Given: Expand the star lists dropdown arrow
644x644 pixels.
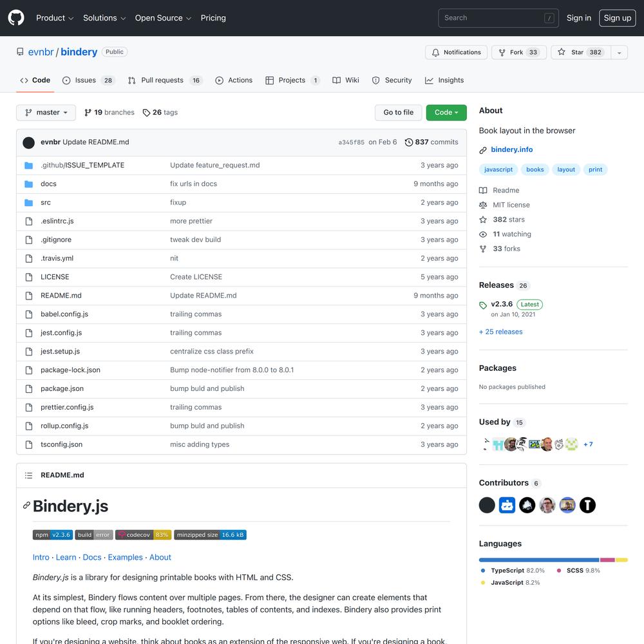Looking at the screenshot, I should pyautogui.click(x=620, y=52).
